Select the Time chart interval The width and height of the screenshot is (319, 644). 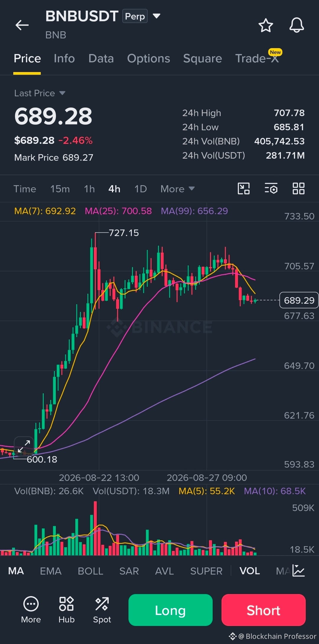[x=25, y=189]
